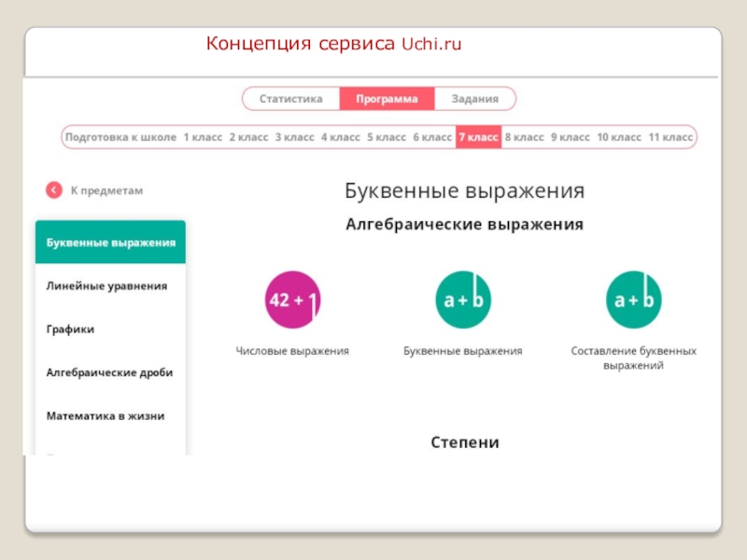This screenshot has width=747, height=560.
Task: Select 6 класс grade tab
Action: [432, 137]
